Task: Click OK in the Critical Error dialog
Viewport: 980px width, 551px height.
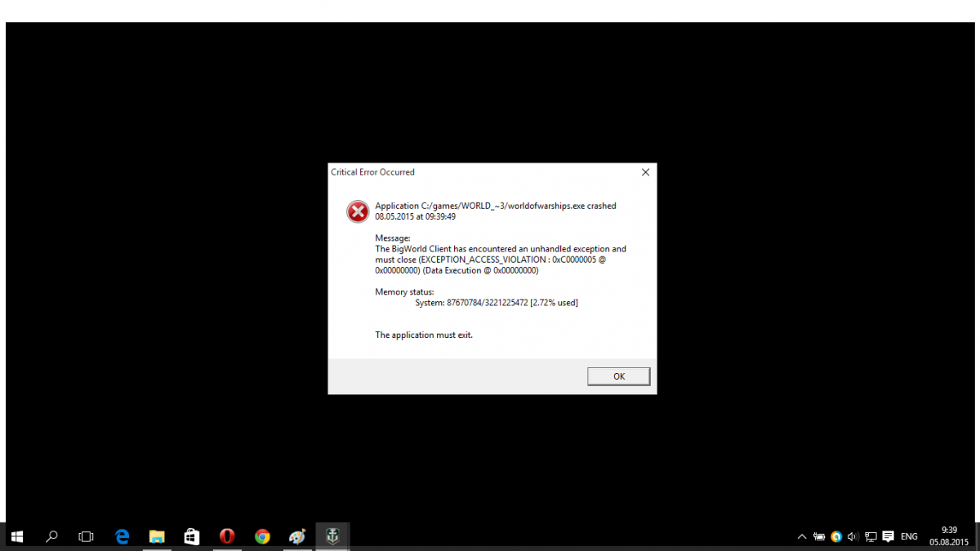Action: point(619,376)
